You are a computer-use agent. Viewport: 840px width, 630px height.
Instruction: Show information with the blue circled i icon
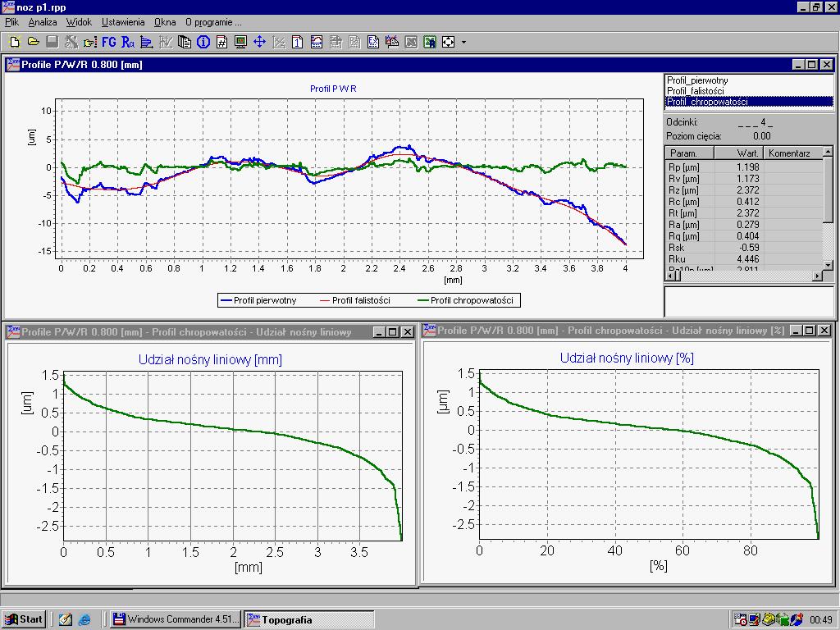[203, 42]
